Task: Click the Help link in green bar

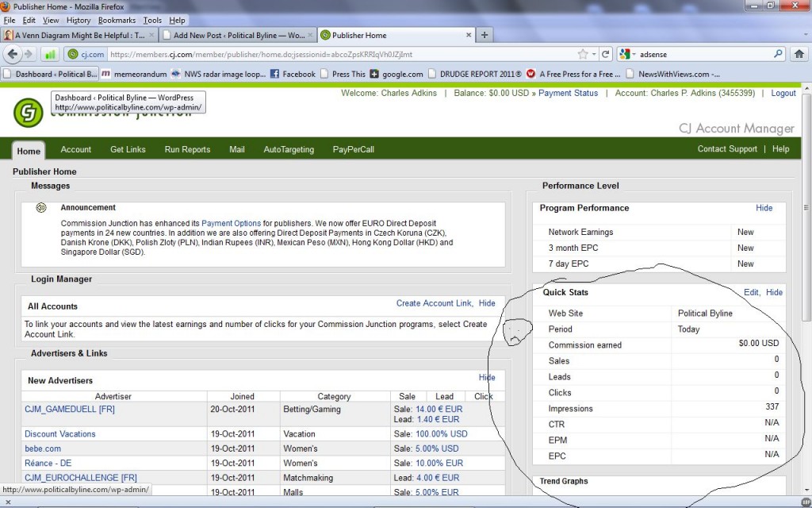Action: pos(780,148)
